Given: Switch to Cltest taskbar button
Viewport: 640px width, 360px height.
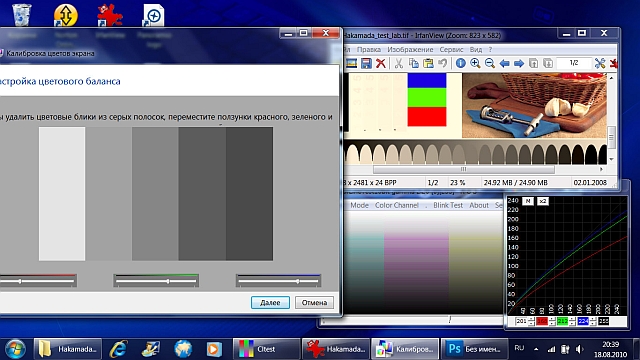Looking at the screenshot, I should click(267, 349).
